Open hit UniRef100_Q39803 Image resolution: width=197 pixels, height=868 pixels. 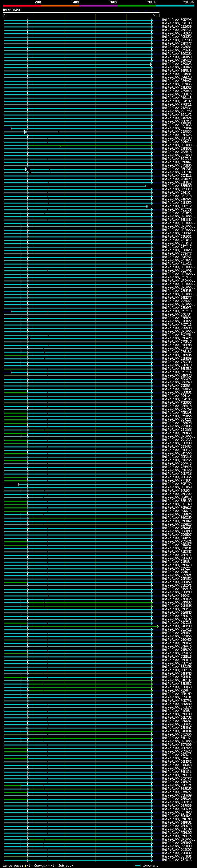coord(176,64)
